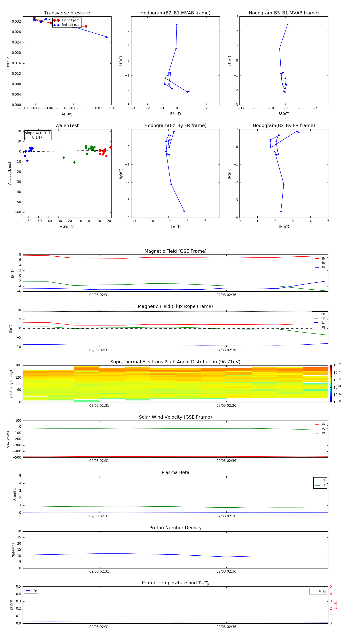Select "Bx'" in the Flux Rope legend
The height and width of the screenshot is (644, 351).
click(320, 314)
